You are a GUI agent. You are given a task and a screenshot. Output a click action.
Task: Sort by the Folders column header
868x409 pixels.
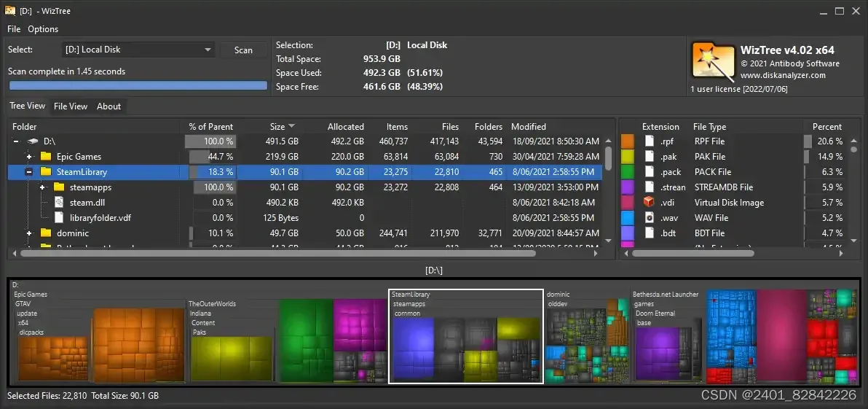pyautogui.click(x=488, y=127)
